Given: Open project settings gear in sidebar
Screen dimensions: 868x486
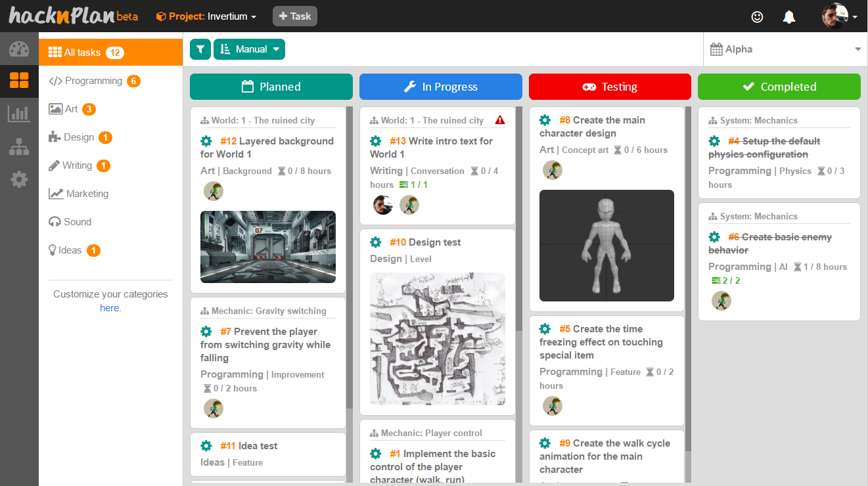Looking at the screenshot, I should pyautogui.click(x=19, y=179).
